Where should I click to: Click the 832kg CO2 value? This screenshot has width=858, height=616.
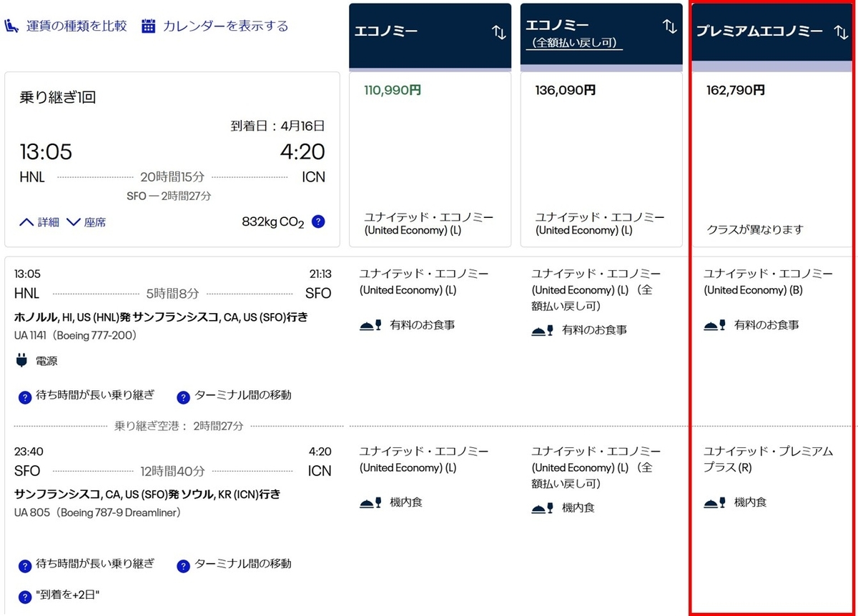(x=273, y=222)
